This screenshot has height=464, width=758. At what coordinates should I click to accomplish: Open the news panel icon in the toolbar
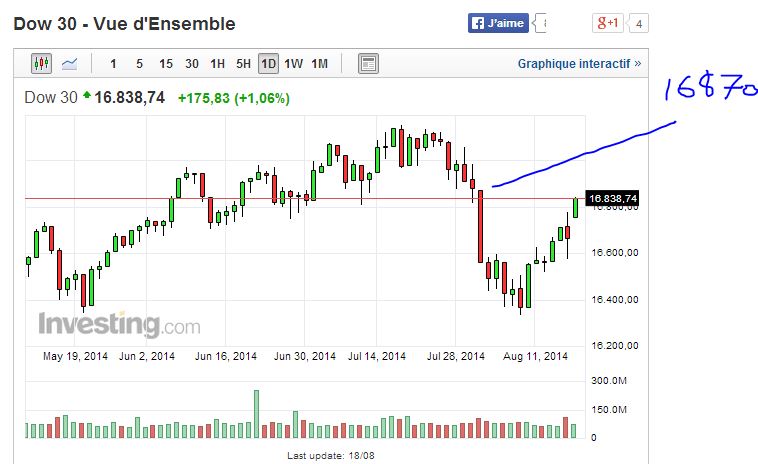pyautogui.click(x=368, y=64)
